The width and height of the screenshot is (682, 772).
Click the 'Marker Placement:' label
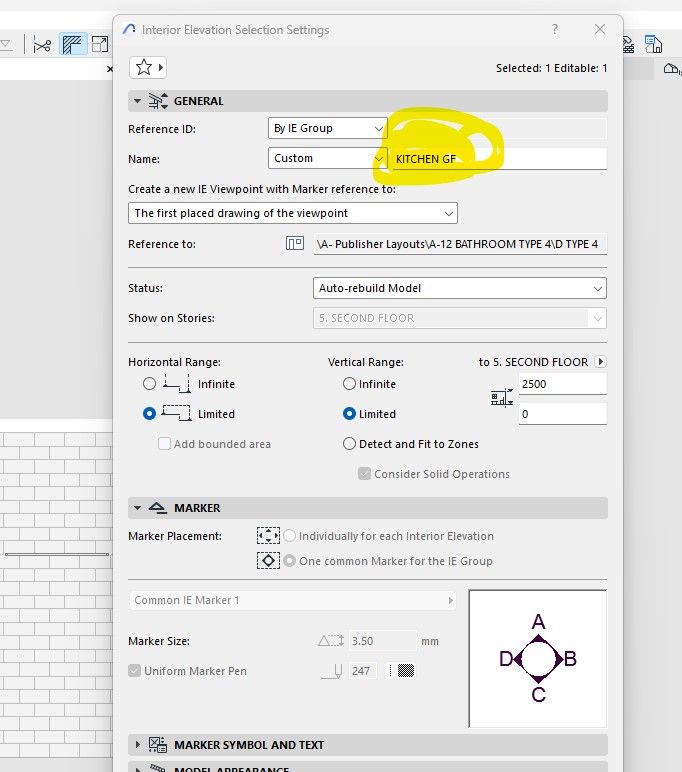tap(175, 536)
